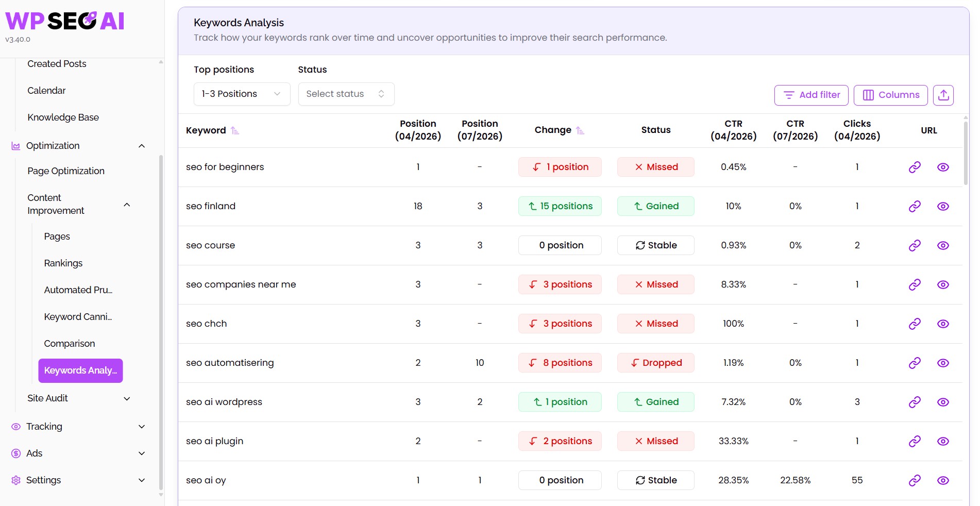
Task: Sort by Change column sort icon
Action: [x=580, y=130]
